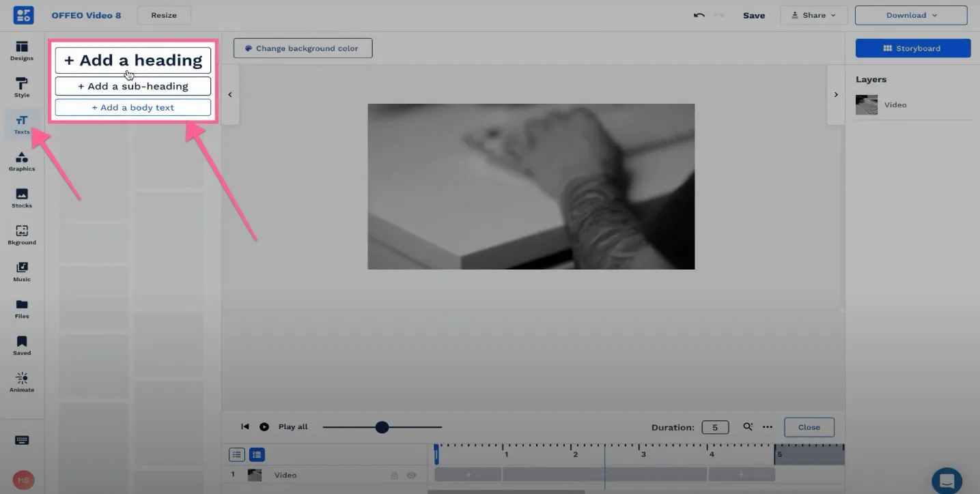Save the project
The height and width of the screenshot is (494, 980).
tap(754, 15)
